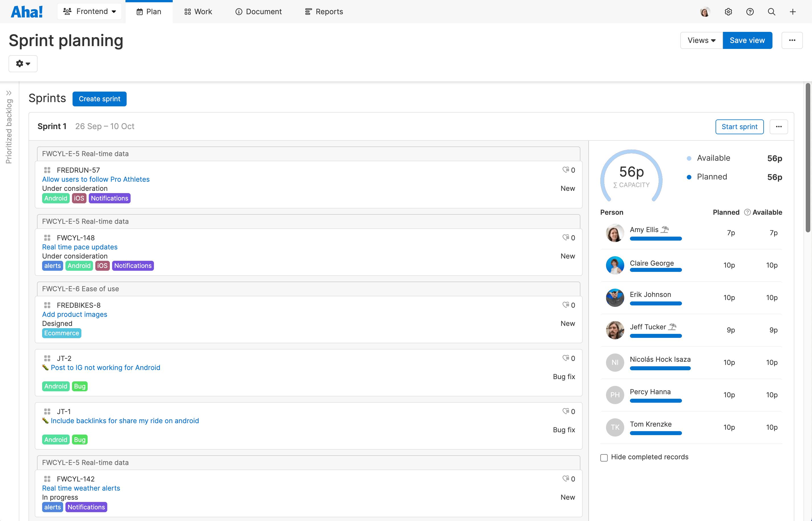Open your profile avatar menu
Image resolution: width=812 pixels, height=521 pixels.
coord(705,11)
